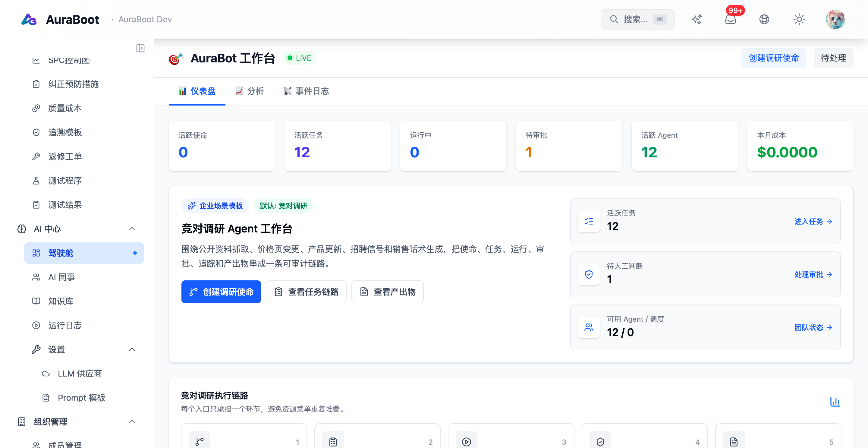Open 质量成本 in the sidebar
Screen dimensions: 868x448
point(84,108)
